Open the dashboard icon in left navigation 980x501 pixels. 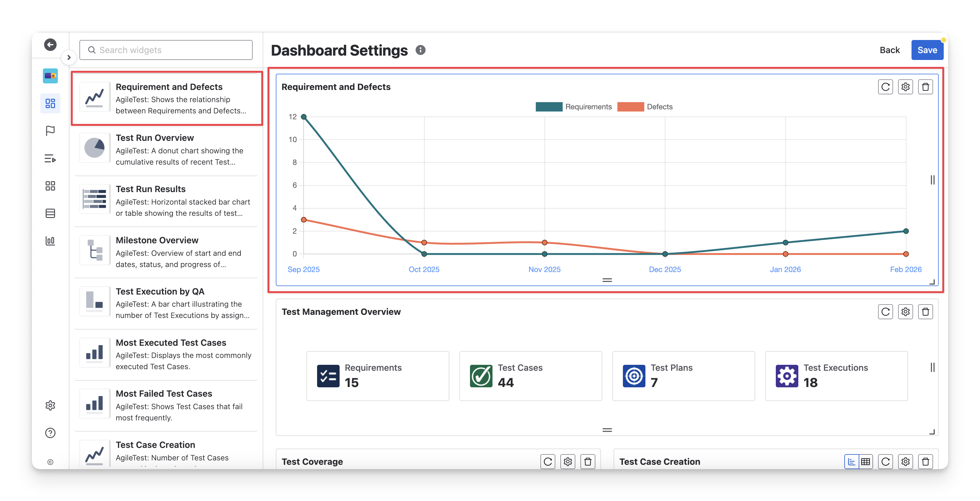pos(50,103)
